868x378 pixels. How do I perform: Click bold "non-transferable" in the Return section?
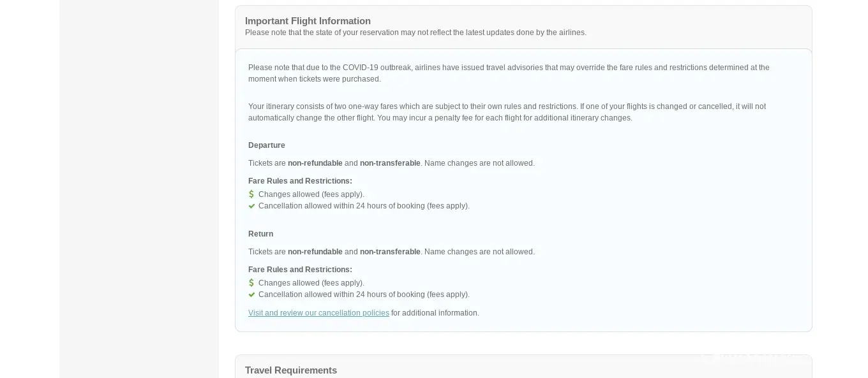390,252
